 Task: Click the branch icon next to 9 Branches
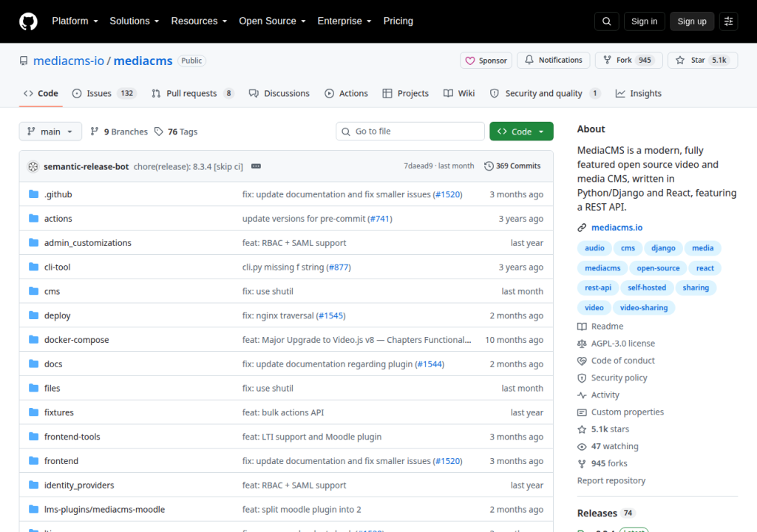coord(95,132)
